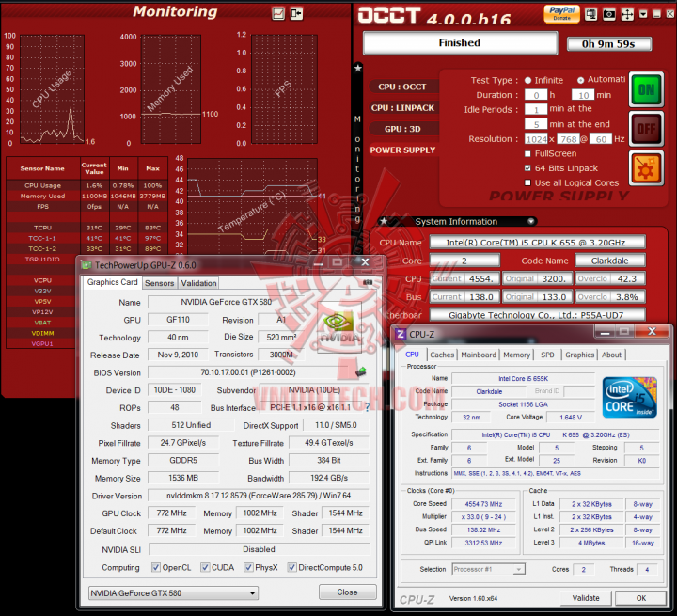Toggle OpenCL checkbox in GPU-Z
Image resolution: width=677 pixels, height=616 pixels.
click(156, 567)
